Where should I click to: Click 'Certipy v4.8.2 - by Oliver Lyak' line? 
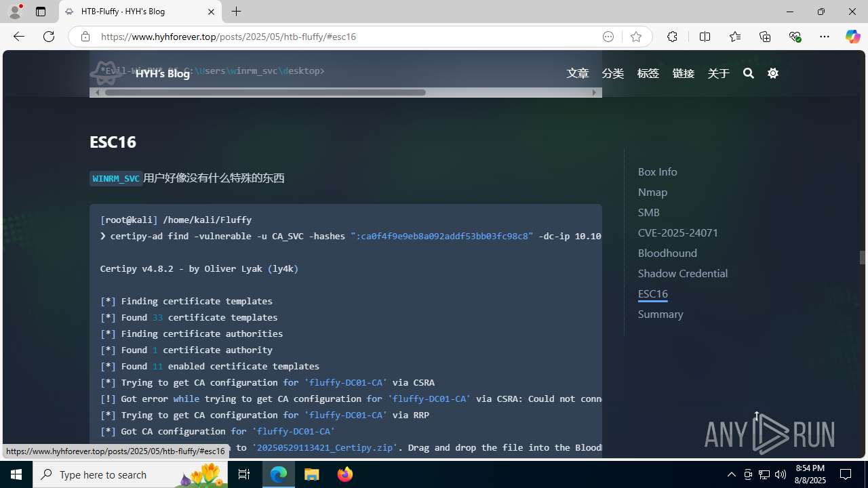pyautogui.click(x=199, y=268)
